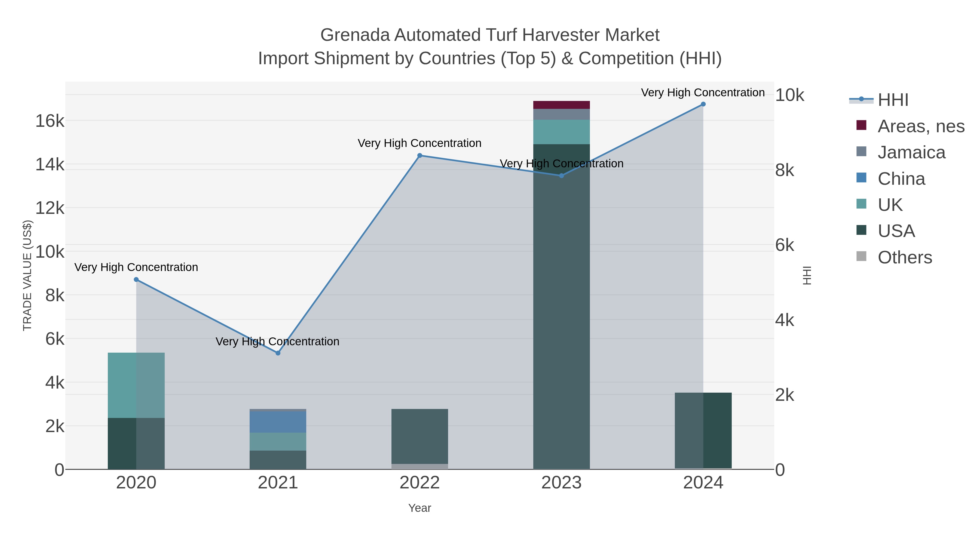Viewport: 980px width, 551px height.
Task: Toggle the Areas, nes legend entry
Action: pyautogui.click(x=910, y=126)
